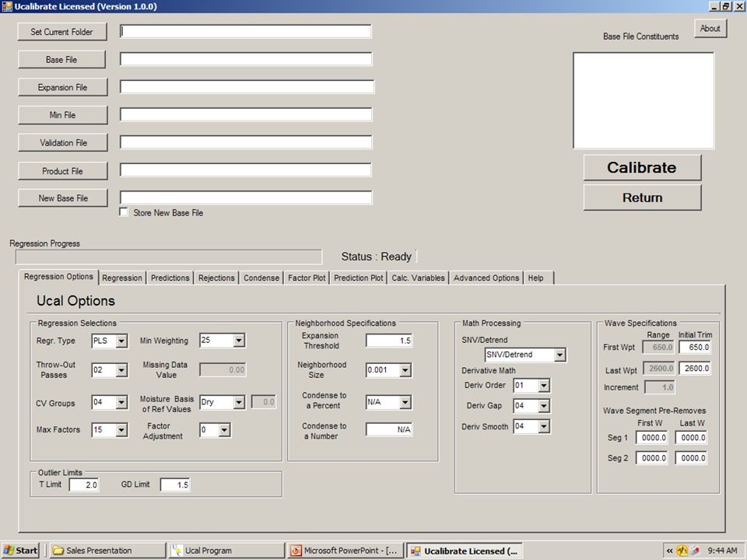View the Help tab
The image size is (747, 560).
click(538, 278)
